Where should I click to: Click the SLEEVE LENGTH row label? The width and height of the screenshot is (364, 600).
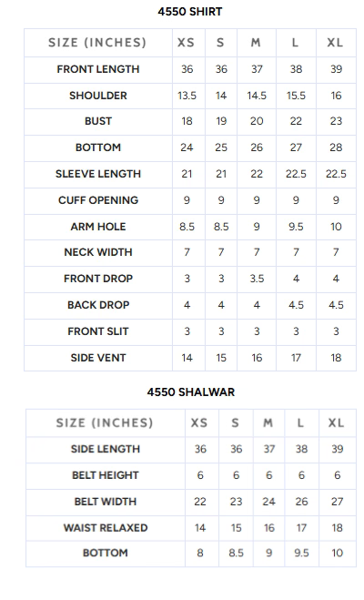tap(98, 174)
